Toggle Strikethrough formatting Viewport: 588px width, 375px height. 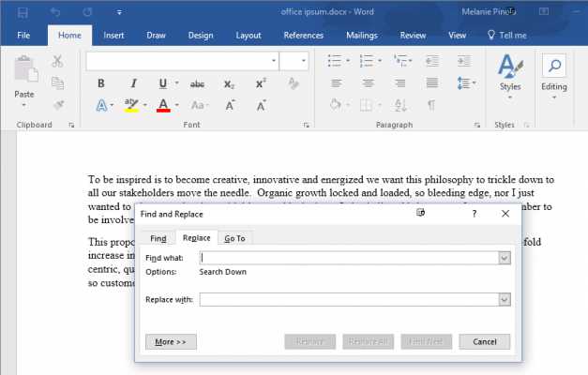tap(197, 84)
